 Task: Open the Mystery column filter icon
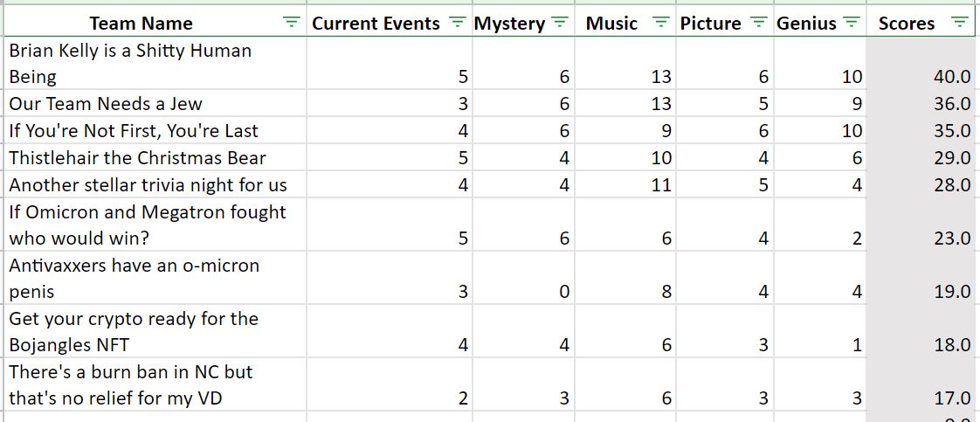559,23
